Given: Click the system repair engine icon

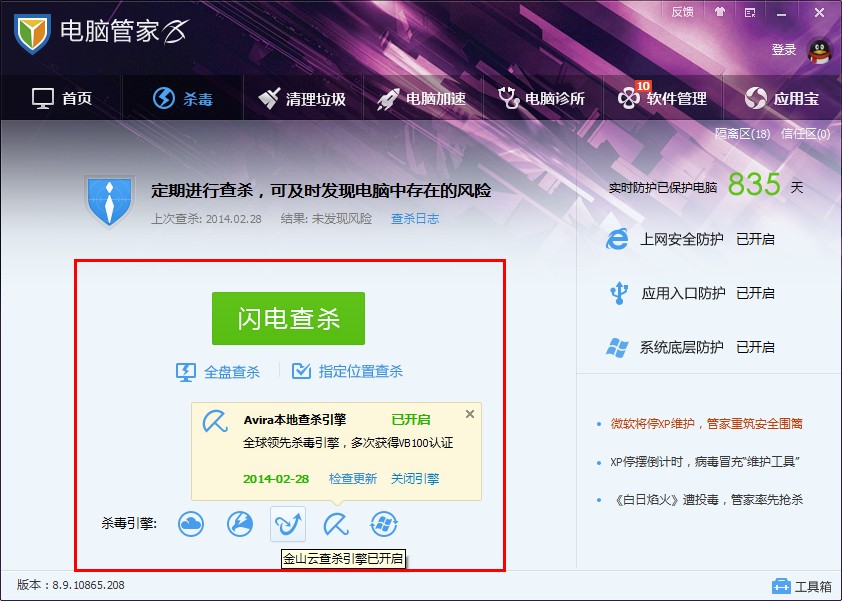Looking at the screenshot, I should [x=384, y=524].
